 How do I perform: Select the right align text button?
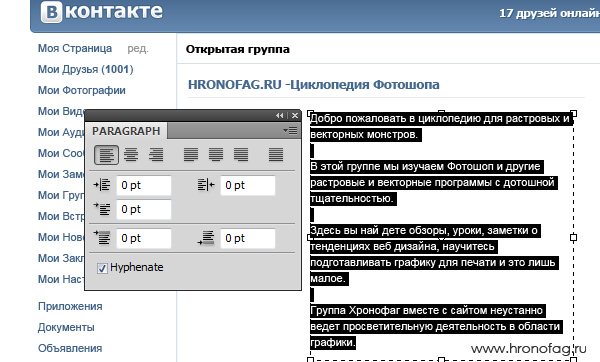click(156, 155)
